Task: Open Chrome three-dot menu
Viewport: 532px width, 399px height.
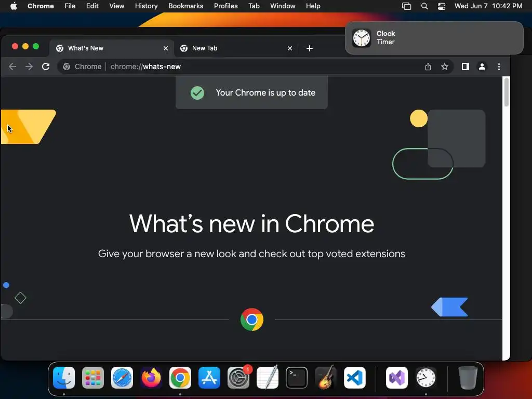Action: (x=499, y=66)
